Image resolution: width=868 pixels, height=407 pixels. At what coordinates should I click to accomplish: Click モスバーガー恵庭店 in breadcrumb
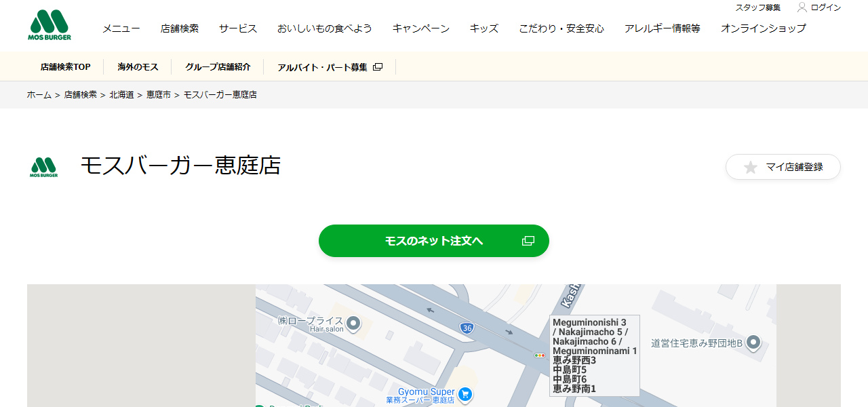(220, 95)
